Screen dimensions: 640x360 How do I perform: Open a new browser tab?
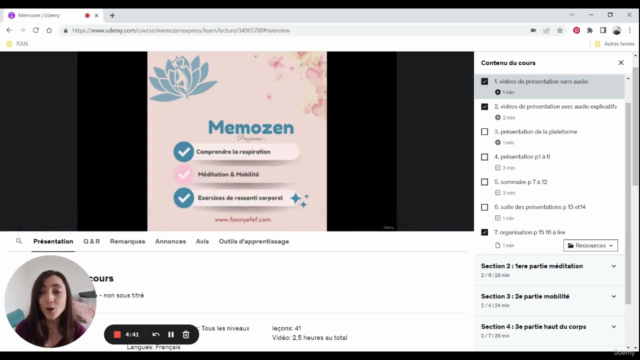(112, 16)
